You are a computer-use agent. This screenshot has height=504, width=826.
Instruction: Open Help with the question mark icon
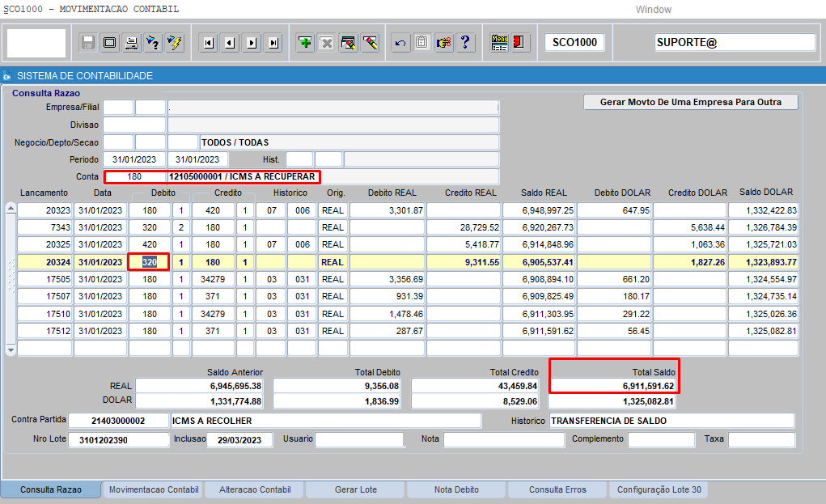tap(465, 43)
